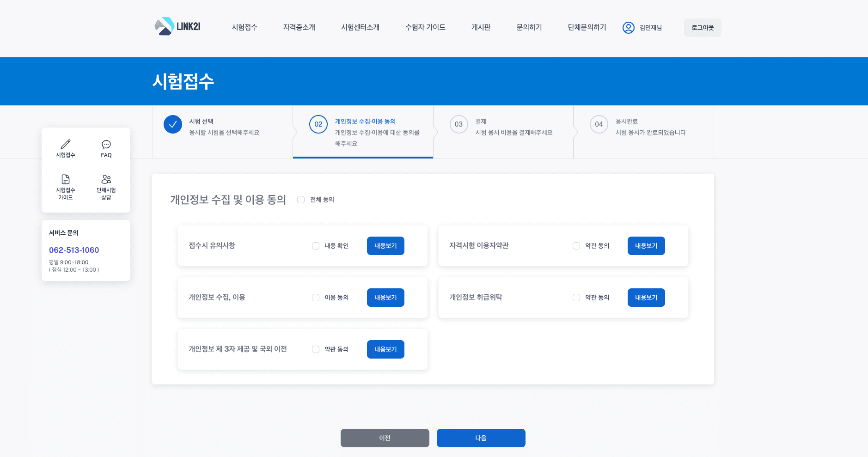Click the LINK21 logo icon
868x457 pixels.
pos(164,27)
